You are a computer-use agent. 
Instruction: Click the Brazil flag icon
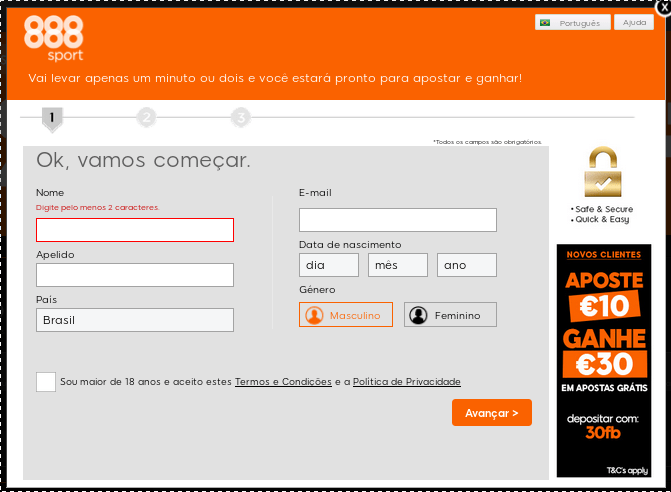click(x=545, y=23)
